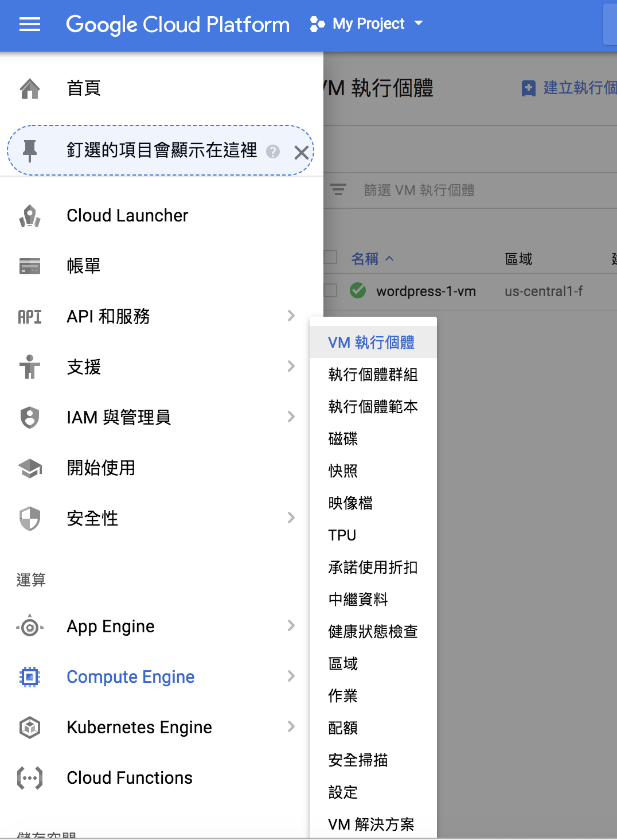
Task: Expand the 安全性 submenu arrow
Action: tap(291, 518)
